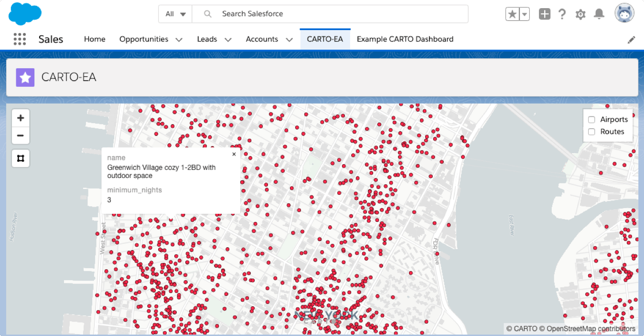The image size is (644, 336).
Task: Click the West Street map label
Action: point(103,238)
